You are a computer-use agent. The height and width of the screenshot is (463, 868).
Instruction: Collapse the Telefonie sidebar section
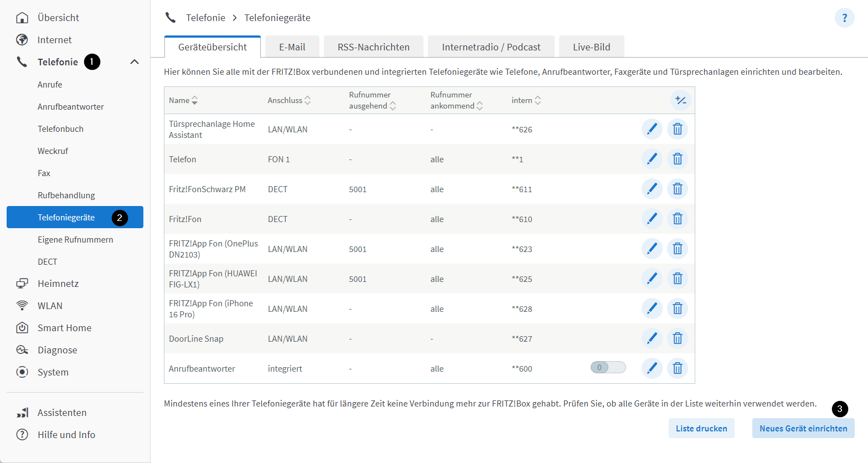pyautogui.click(x=135, y=62)
